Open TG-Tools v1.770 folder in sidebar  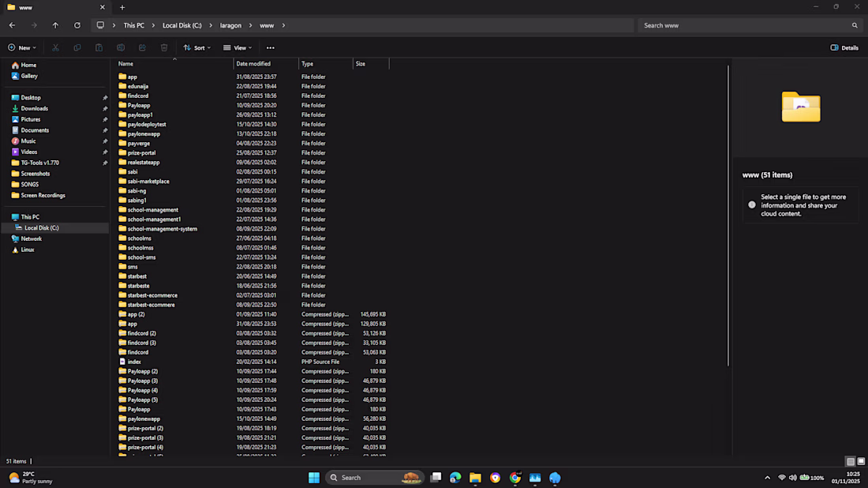coord(40,163)
